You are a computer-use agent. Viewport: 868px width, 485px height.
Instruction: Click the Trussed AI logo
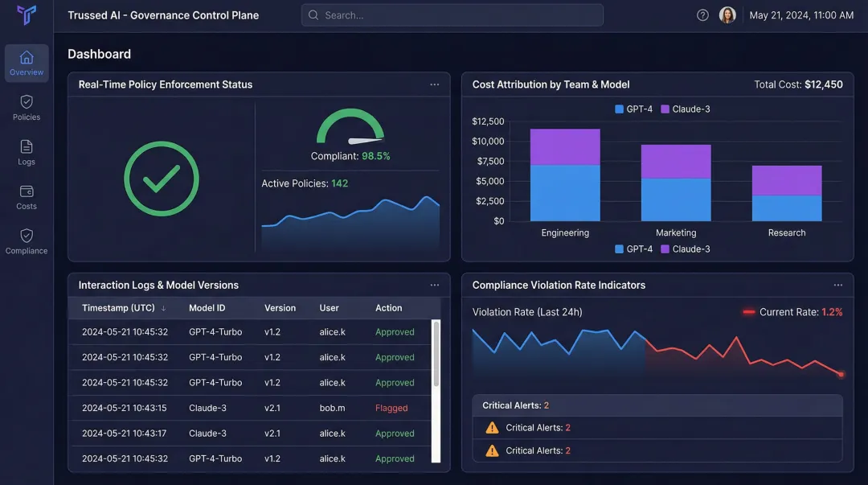pos(27,14)
